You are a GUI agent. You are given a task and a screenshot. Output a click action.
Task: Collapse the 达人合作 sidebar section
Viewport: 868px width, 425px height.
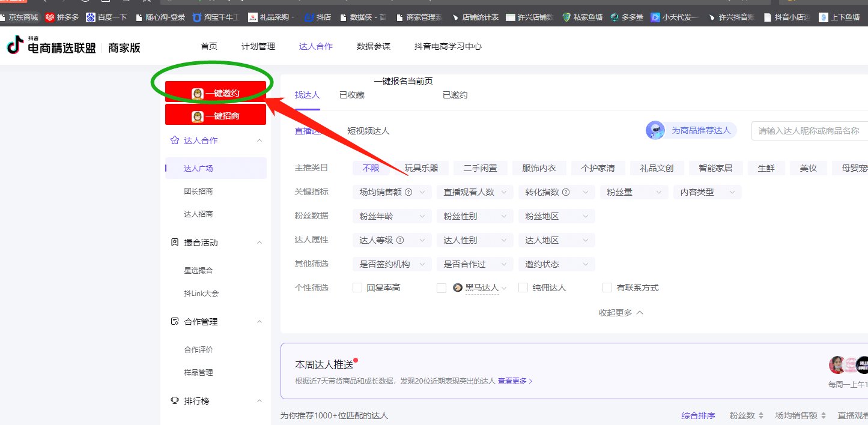point(259,140)
